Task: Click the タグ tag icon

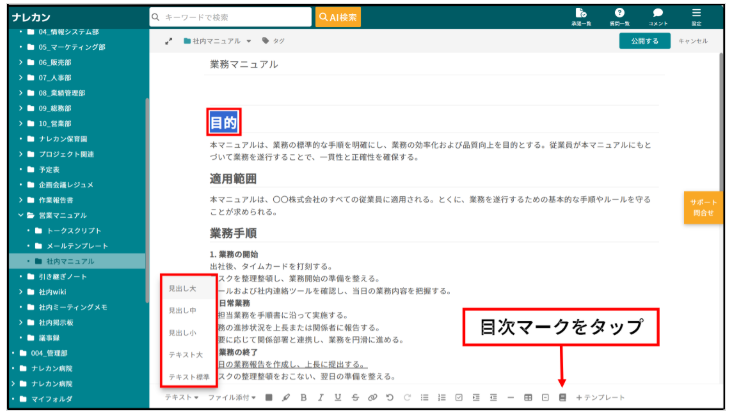Action: pyautogui.click(x=273, y=41)
